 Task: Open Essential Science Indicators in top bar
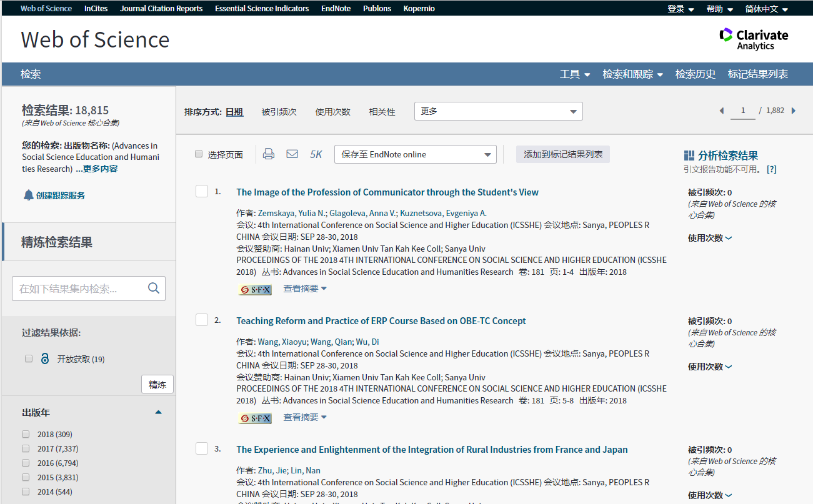point(262,9)
